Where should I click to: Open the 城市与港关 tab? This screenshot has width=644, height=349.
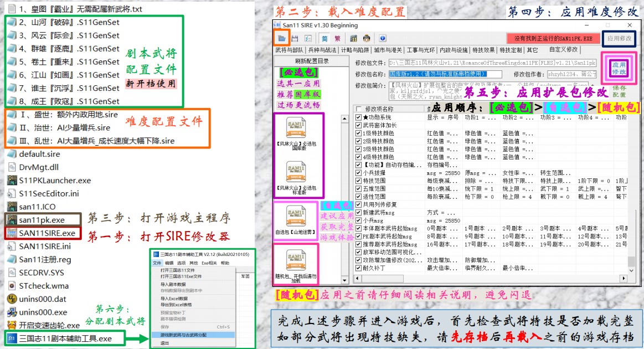click(388, 50)
